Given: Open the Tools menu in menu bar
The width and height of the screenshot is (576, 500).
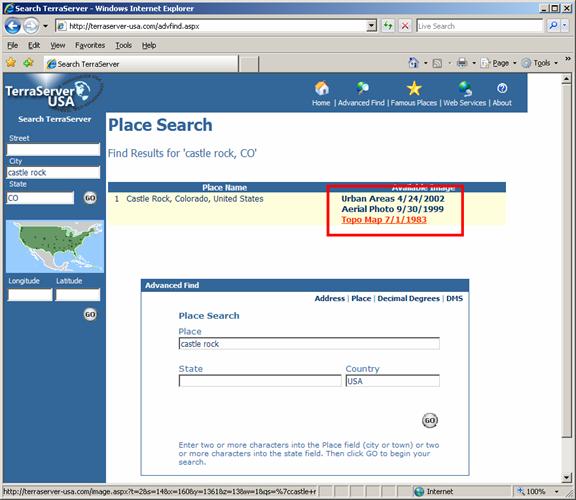Looking at the screenshot, I should (123, 45).
